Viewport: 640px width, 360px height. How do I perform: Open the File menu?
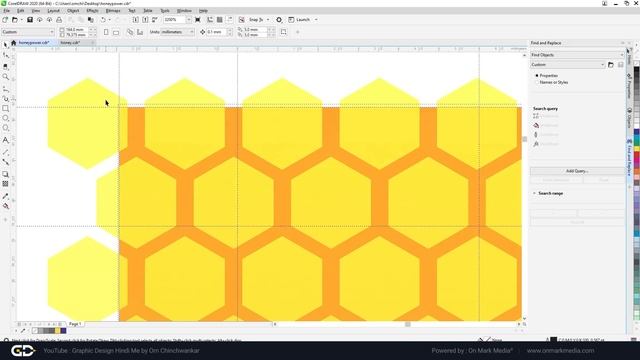point(7,11)
